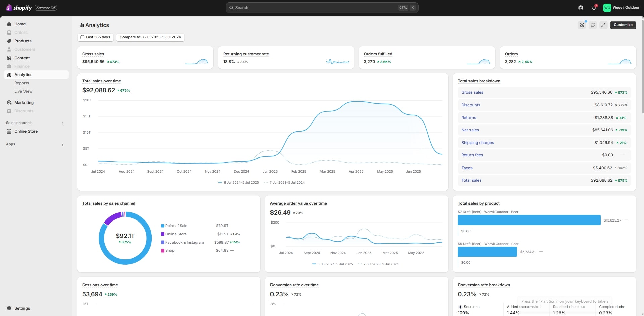Image resolution: width=644 pixels, height=316 pixels.
Task: Open Net sales breakdown link
Action: [470, 130]
